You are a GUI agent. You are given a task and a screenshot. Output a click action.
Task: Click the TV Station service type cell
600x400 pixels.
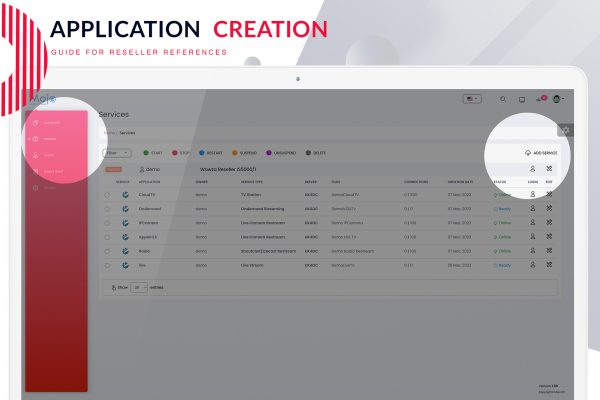(x=251, y=195)
